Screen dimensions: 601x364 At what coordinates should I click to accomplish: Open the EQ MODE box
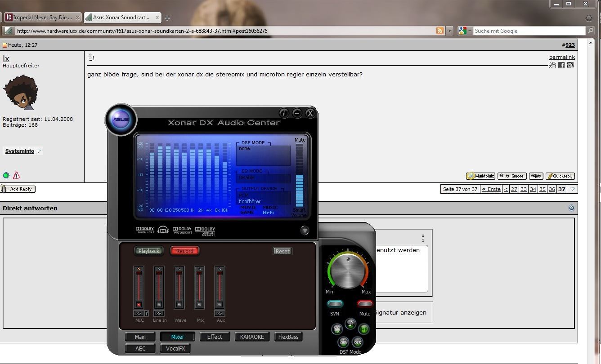[263, 178]
